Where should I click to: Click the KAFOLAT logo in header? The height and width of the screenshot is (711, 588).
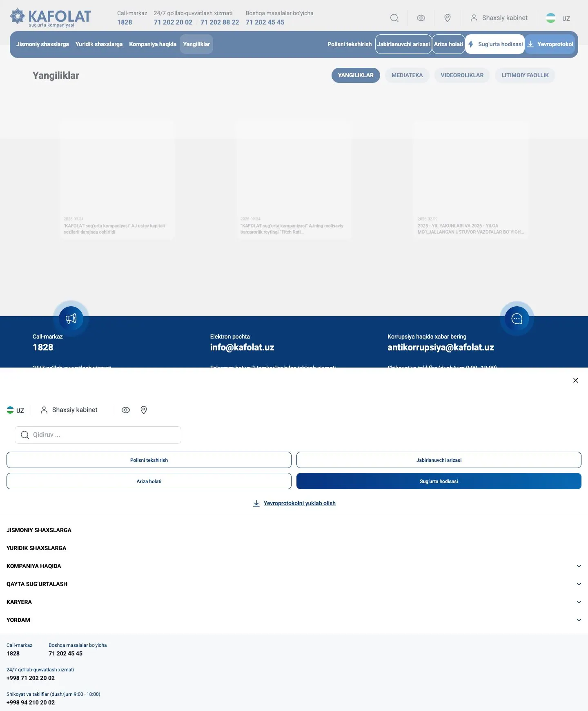[50, 18]
